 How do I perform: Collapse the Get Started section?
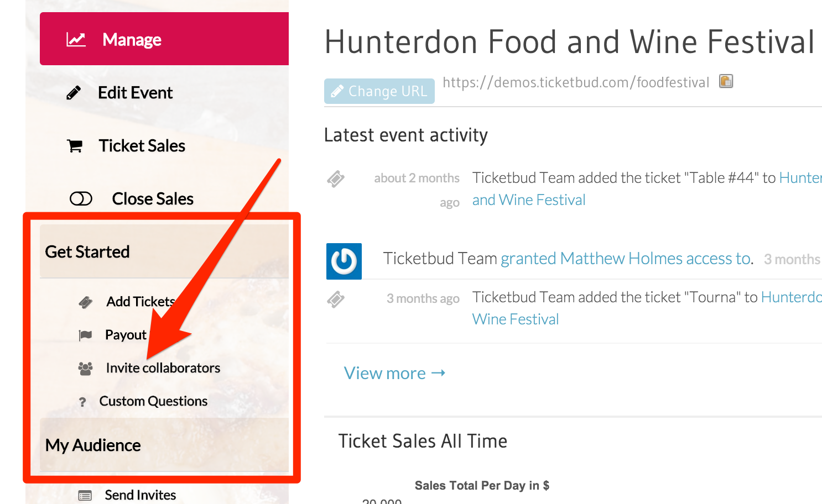(x=164, y=251)
